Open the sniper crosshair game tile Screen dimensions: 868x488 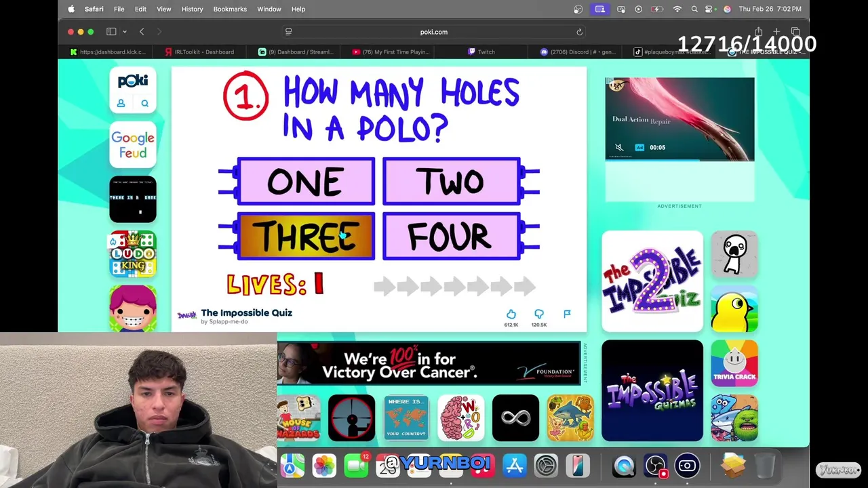[351, 418]
